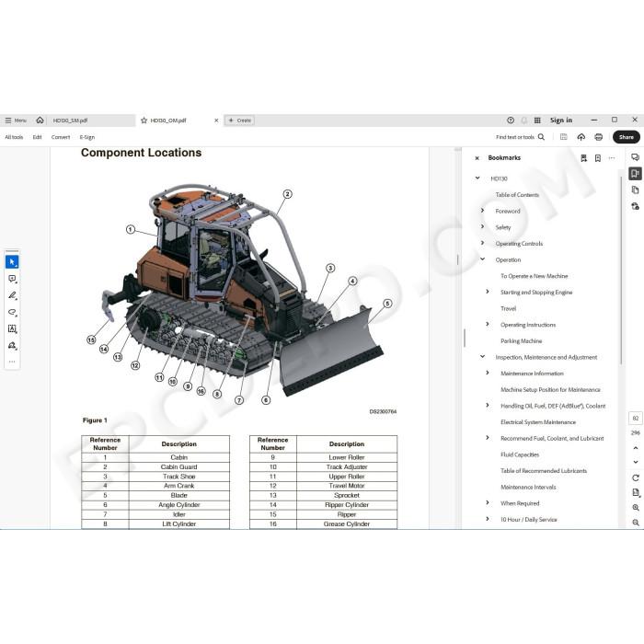Click the cloud upload icon
Viewport: 644px width, 644px height.
(581, 137)
